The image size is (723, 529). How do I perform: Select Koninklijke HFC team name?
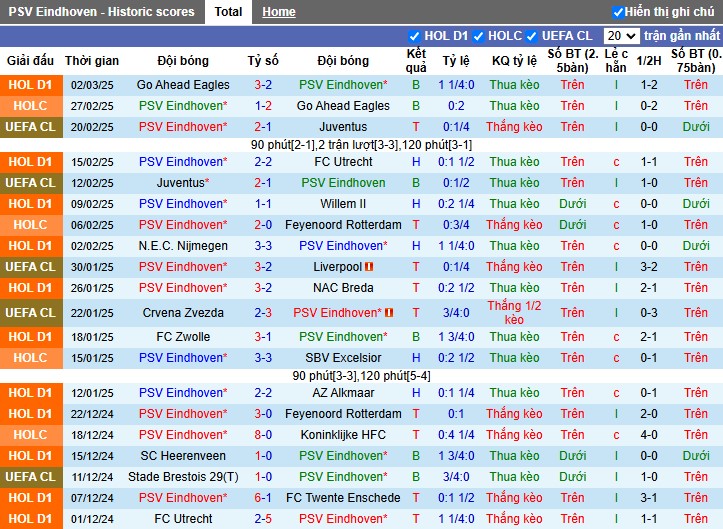[x=343, y=435]
